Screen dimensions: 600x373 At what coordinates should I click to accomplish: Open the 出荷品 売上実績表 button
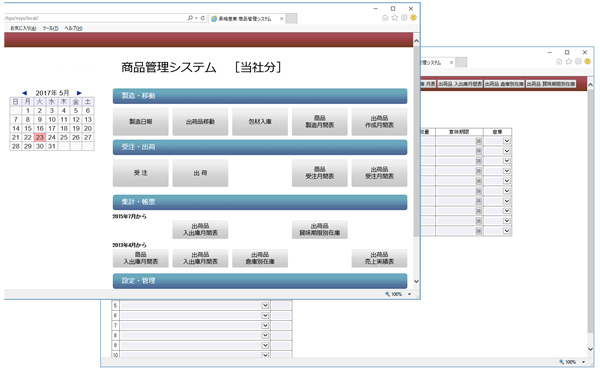click(x=379, y=258)
